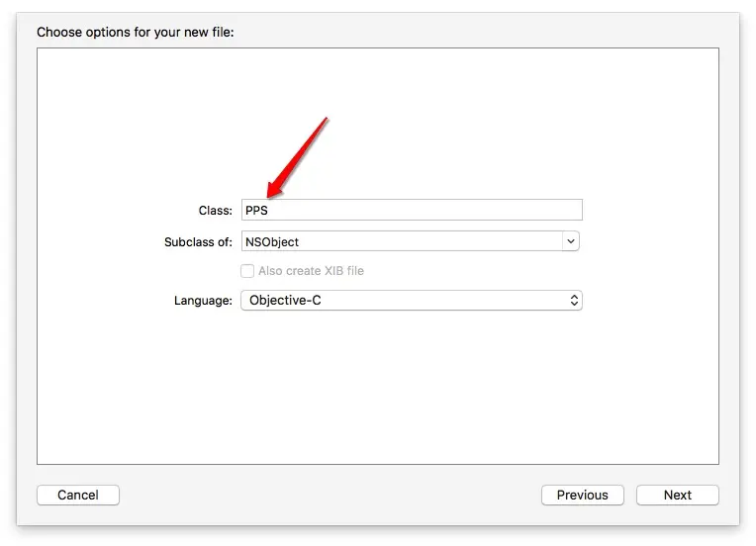Viewport: 756px width, 546px height.
Task: Open the Language popup menu
Action: (x=411, y=300)
